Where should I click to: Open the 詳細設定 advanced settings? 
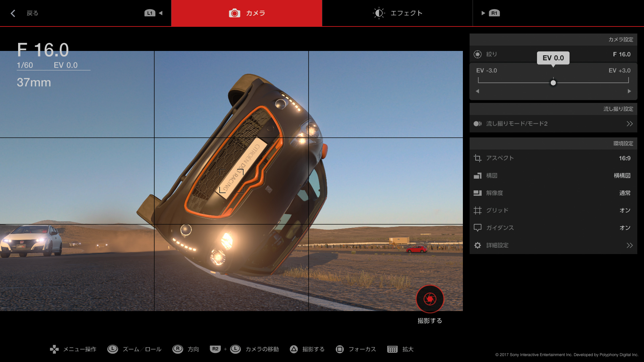(553, 245)
